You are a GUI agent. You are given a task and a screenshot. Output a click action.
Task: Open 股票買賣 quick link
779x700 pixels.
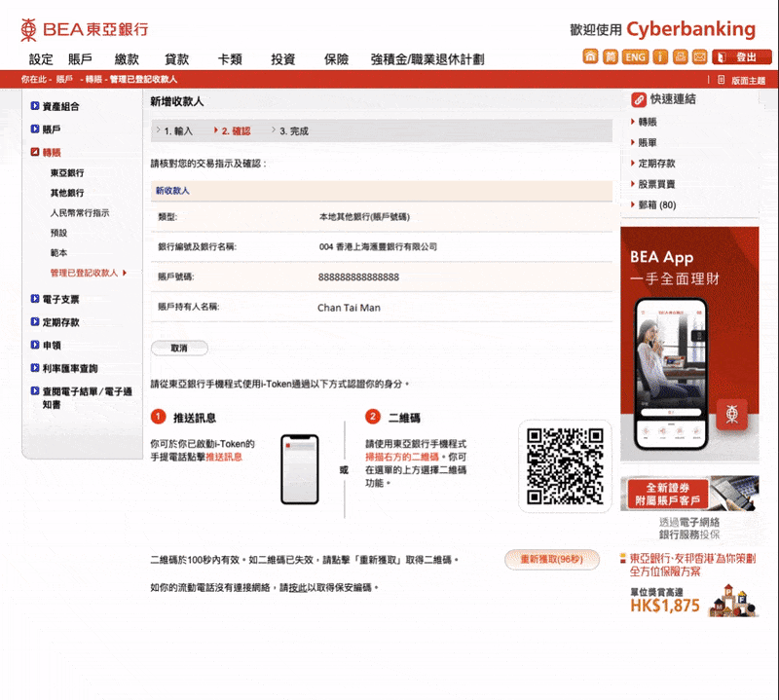[656, 184]
